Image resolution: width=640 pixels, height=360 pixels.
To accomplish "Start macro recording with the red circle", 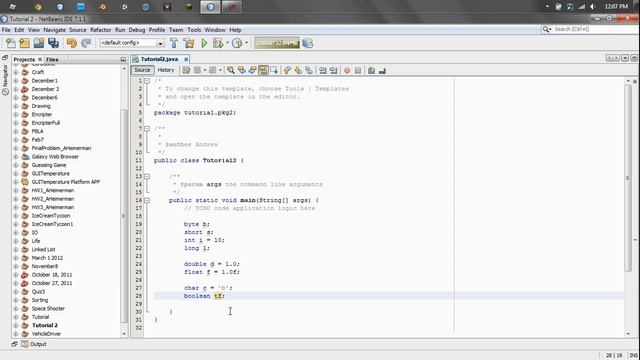I will [x=347, y=70].
